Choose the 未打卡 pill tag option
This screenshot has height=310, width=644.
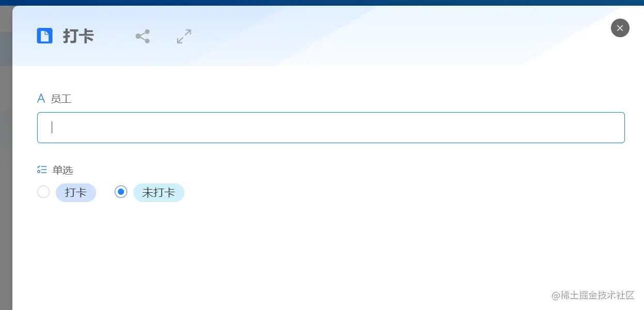coord(159,193)
